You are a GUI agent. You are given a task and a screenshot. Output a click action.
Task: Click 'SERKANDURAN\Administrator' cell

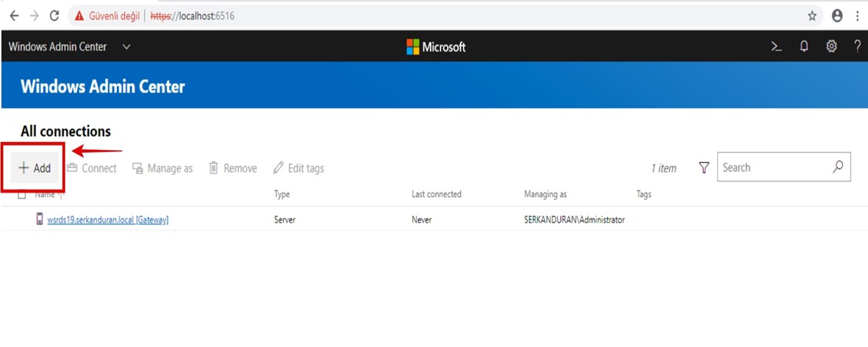click(x=574, y=220)
